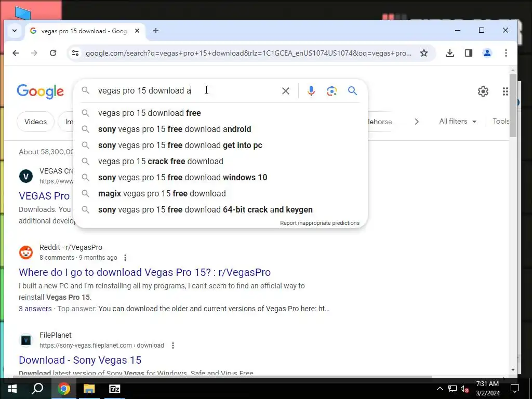Pick suggestion ending get into pc
Viewport: 532px width, 399px height.
pos(220,145)
